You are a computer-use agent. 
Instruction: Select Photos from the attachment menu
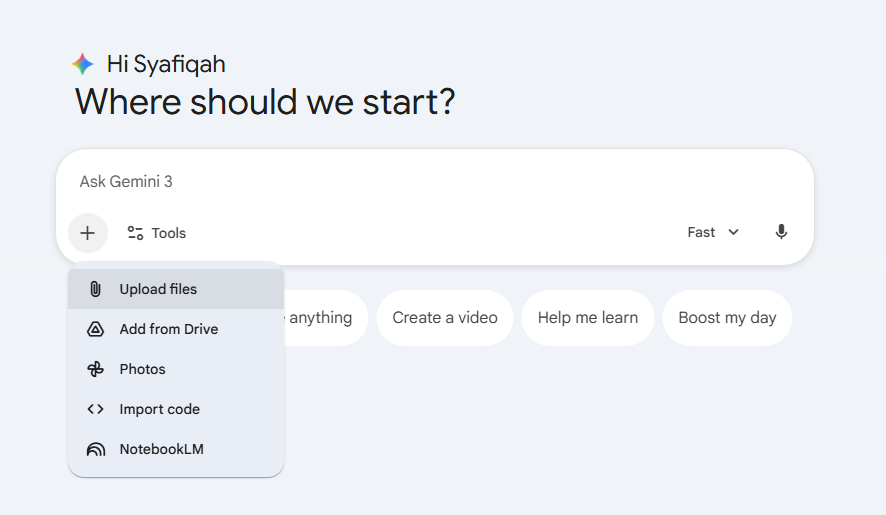coord(176,369)
